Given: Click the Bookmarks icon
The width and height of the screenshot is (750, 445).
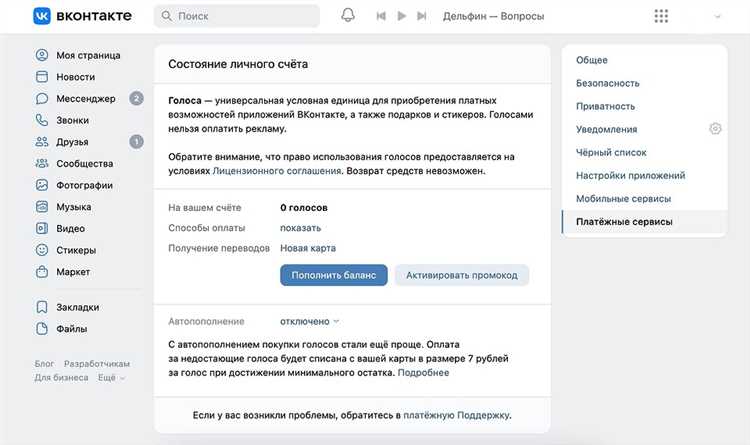Looking at the screenshot, I should click(x=42, y=307).
